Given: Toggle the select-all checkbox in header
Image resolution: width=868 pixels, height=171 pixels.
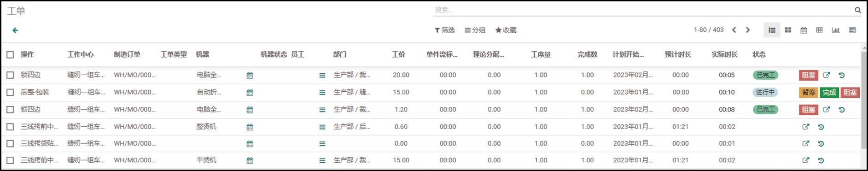Looking at the screenshot, I should (x=10, y=55).
